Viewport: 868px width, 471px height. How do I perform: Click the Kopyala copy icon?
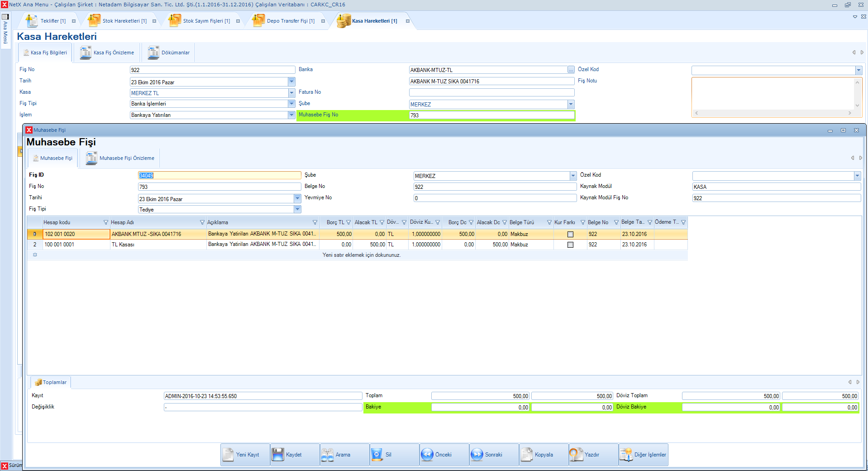(527, 454)
